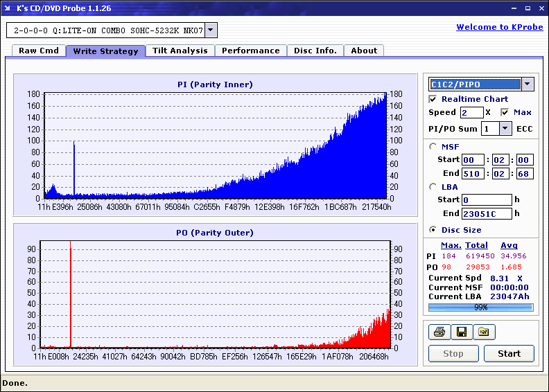The image size is (549, 392).
Task: Expand the PI/PO Sum ECC dropdown
Action: (x=505, y=129)
